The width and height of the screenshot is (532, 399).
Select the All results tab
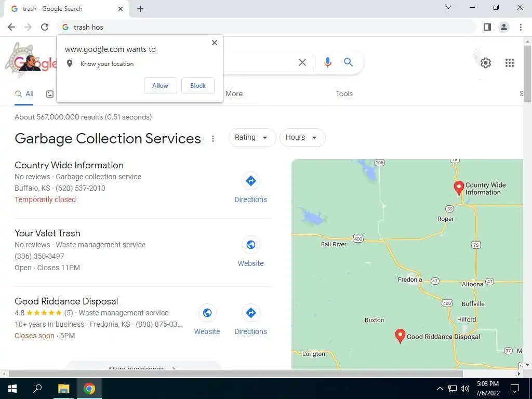(x=24, y=94)
